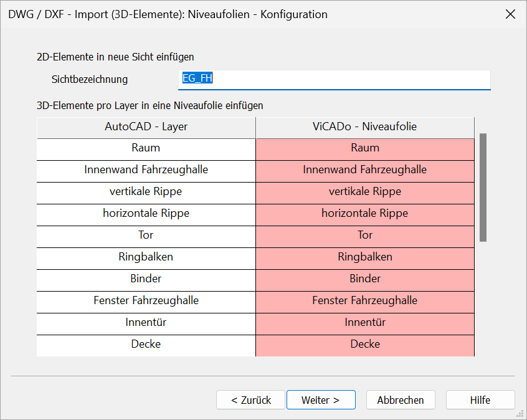Close the Niveaufolien configuration dialog

(510, 14)
